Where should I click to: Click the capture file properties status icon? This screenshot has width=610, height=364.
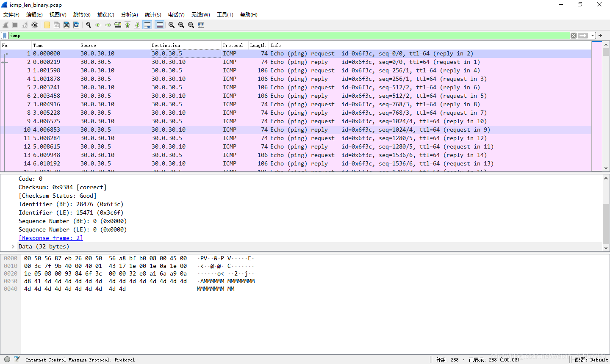click(x=17, y=359)
